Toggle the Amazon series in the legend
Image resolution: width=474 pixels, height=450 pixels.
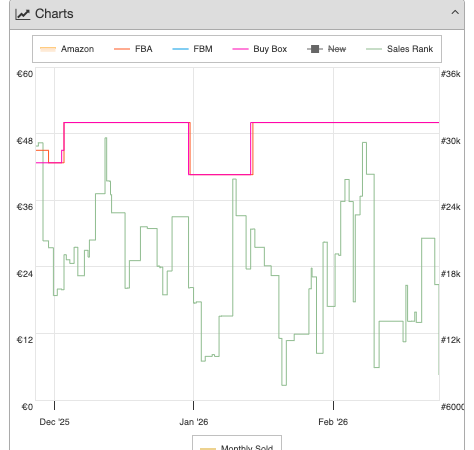pyautogui.click(x=67, y=49)
